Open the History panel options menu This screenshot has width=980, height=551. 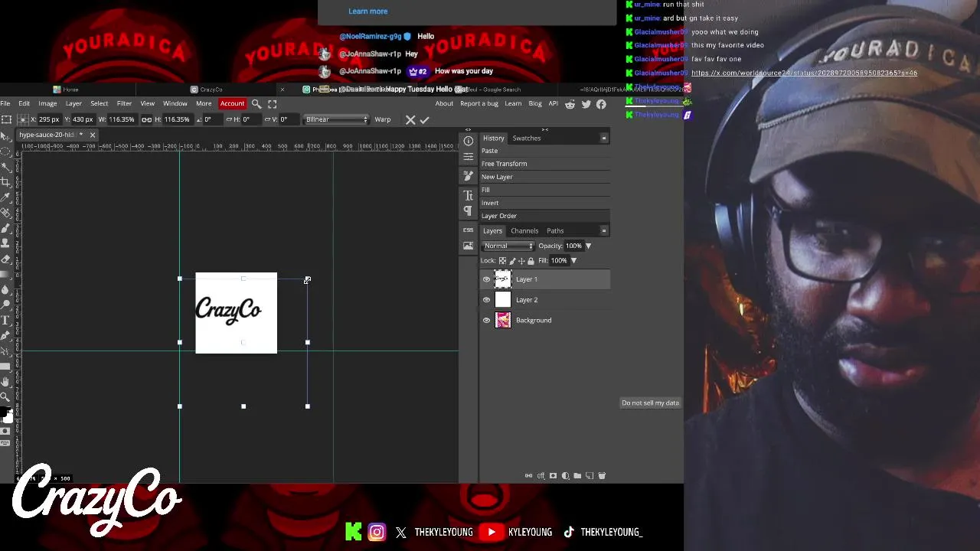(x=604, y=139)
